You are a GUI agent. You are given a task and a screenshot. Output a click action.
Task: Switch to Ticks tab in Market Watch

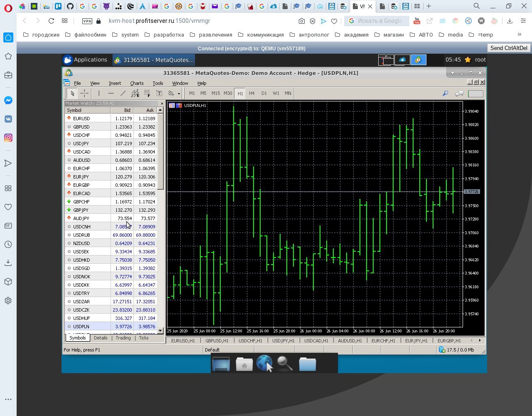[x=144, y=338]
